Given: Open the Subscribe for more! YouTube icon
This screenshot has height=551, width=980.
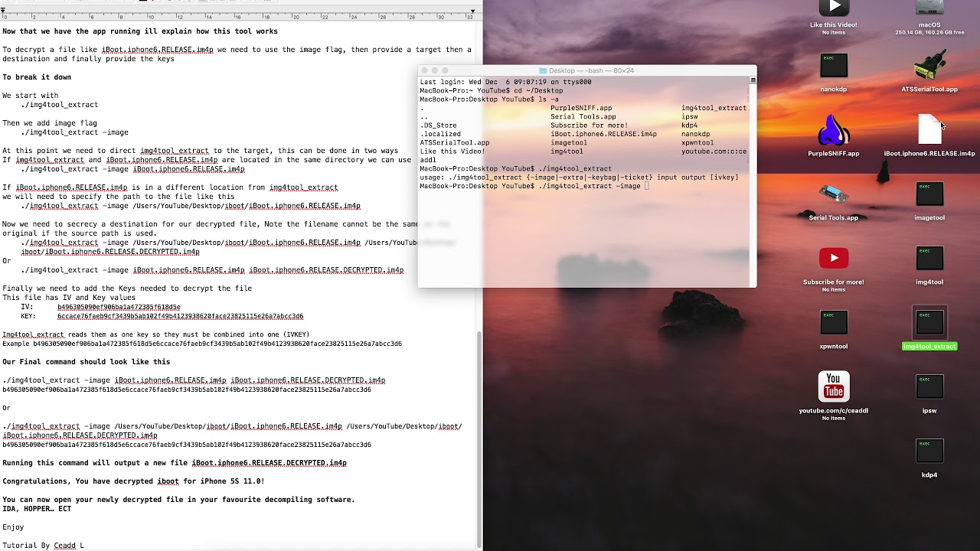Looking at the screenshot, I should point(834,258).
